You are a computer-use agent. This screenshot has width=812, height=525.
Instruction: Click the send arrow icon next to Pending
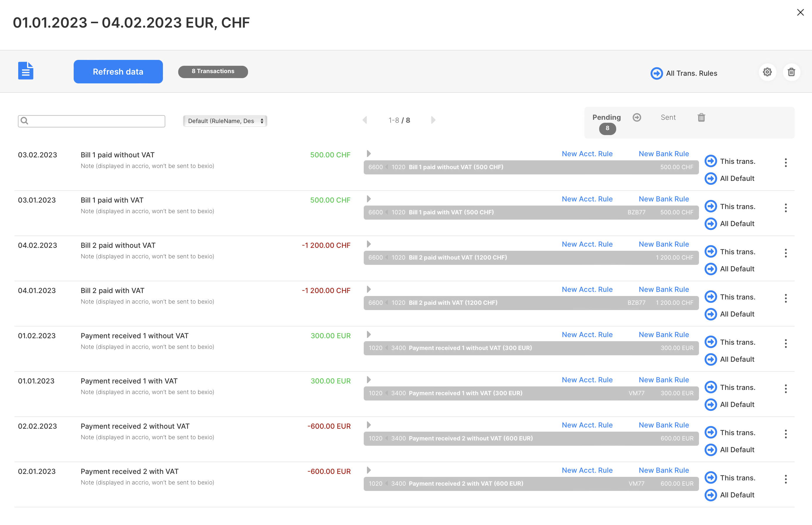[636, 117]
